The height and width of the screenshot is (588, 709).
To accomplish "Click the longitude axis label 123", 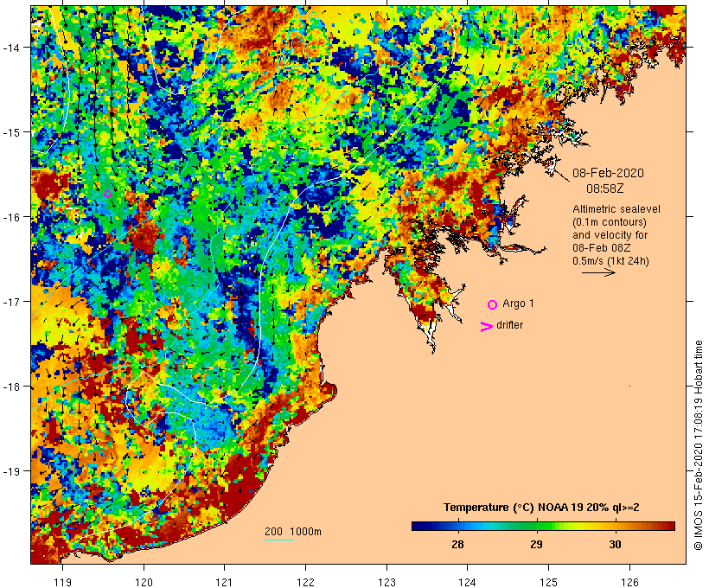I will pyautogui.click(x=386, y=582).
